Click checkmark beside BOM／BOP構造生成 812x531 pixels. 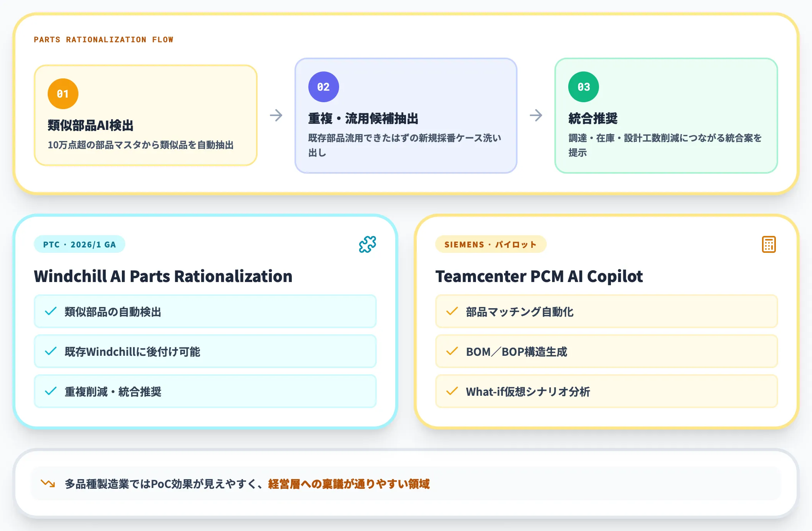(452, 351)
